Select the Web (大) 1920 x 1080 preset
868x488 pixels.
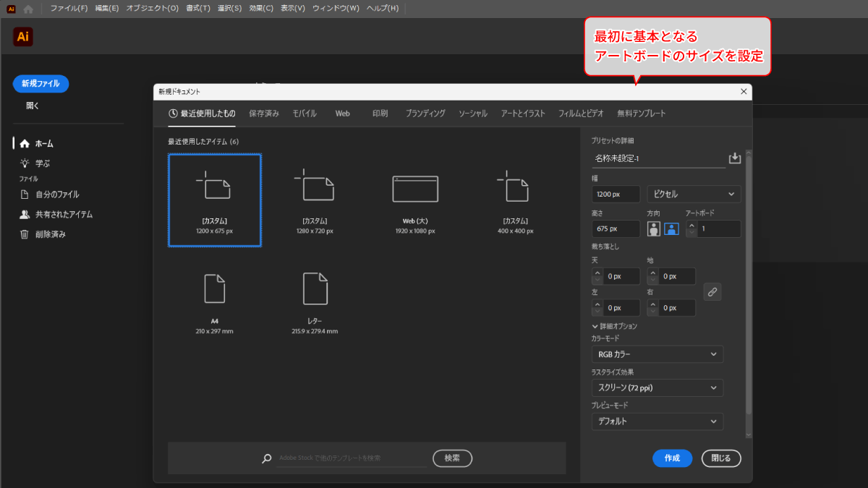click(x=415, y=202)
